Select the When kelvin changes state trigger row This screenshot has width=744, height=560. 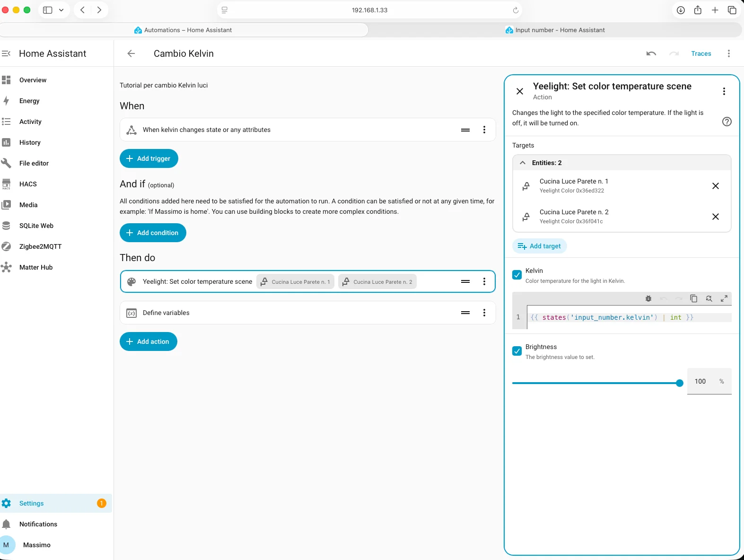coord(307,130)
